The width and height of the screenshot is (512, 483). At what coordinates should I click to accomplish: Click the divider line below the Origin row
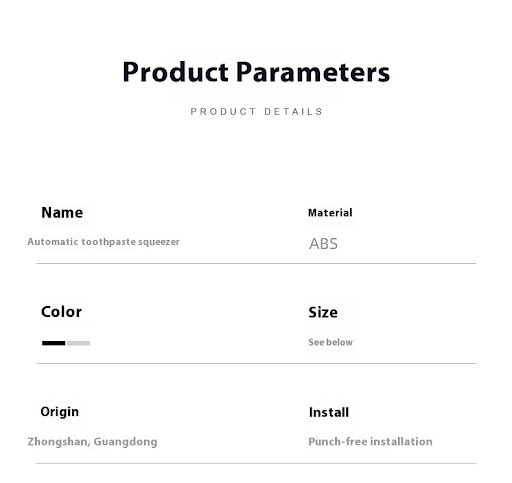(x=256, y=463)
